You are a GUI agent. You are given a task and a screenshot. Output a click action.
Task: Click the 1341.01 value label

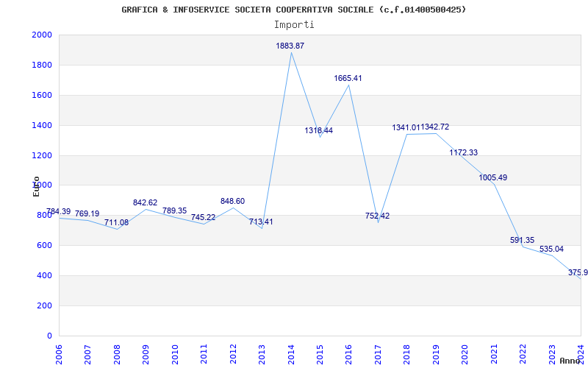tap(406, 127)
